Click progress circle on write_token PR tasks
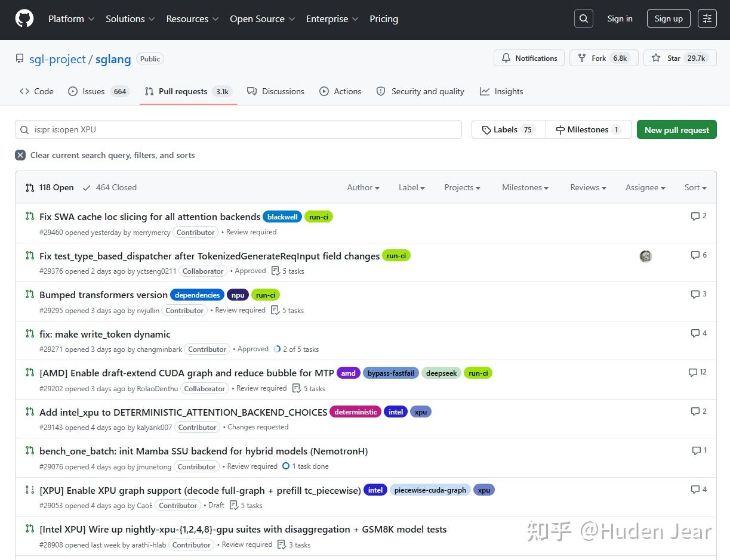Image resolution: width=730 pixels, height=560 pixels. pyautogui.click(x=277, y=349)
